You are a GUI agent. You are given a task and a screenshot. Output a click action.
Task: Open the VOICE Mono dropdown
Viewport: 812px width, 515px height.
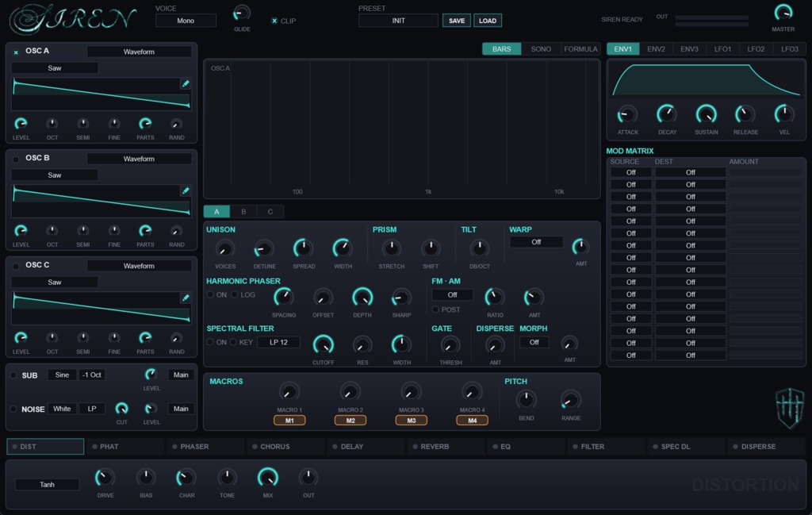(186, 21)
